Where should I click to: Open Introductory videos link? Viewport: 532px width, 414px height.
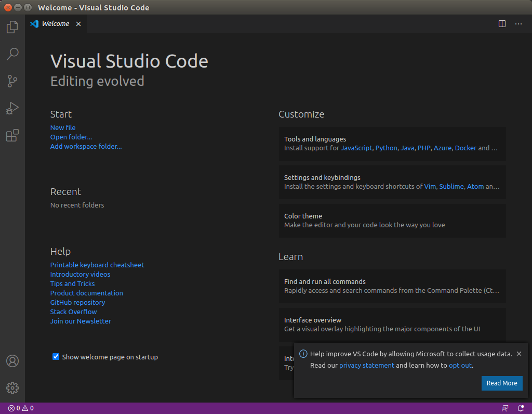click(x=80, y=274)
